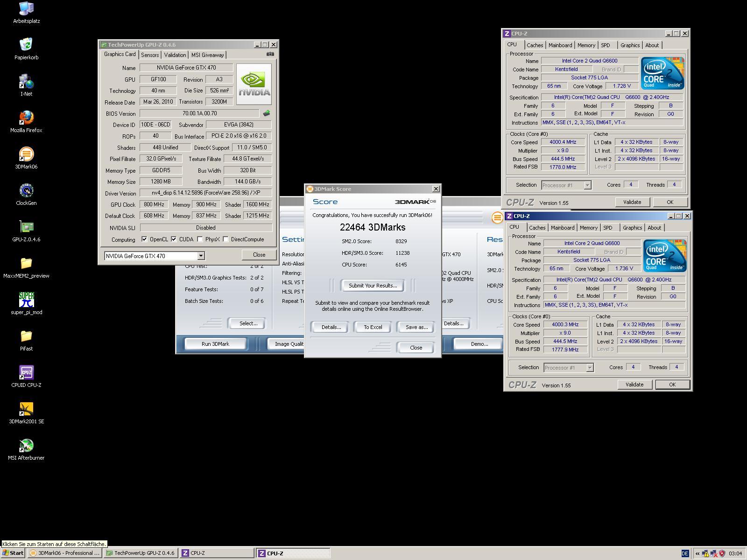Click Validate in upper CPU-Z window
The height and width of the screenshot is (560, 747).
click(x=632, y=202)
